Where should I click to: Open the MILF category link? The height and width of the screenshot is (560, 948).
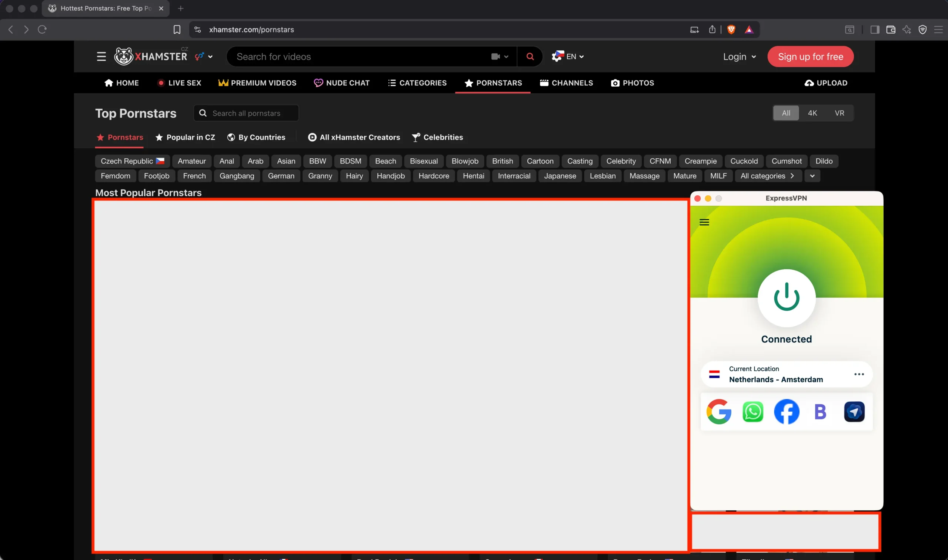718,175
